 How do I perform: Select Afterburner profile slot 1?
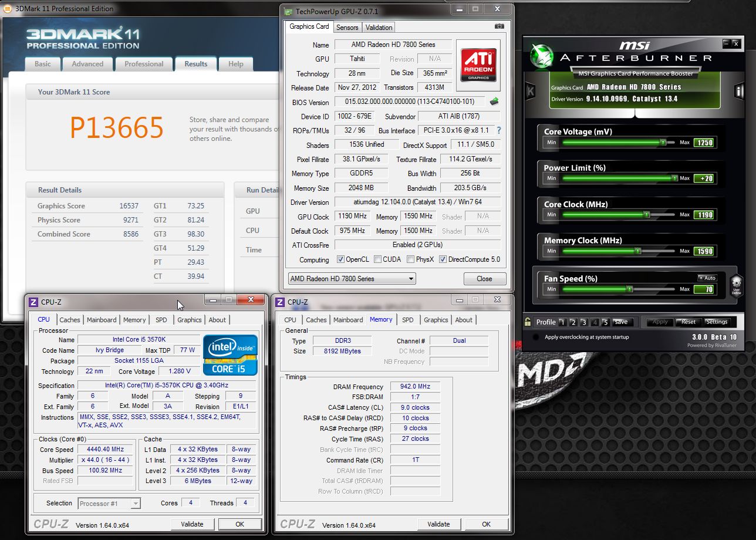pyautogui.click(x=562, y=322)
